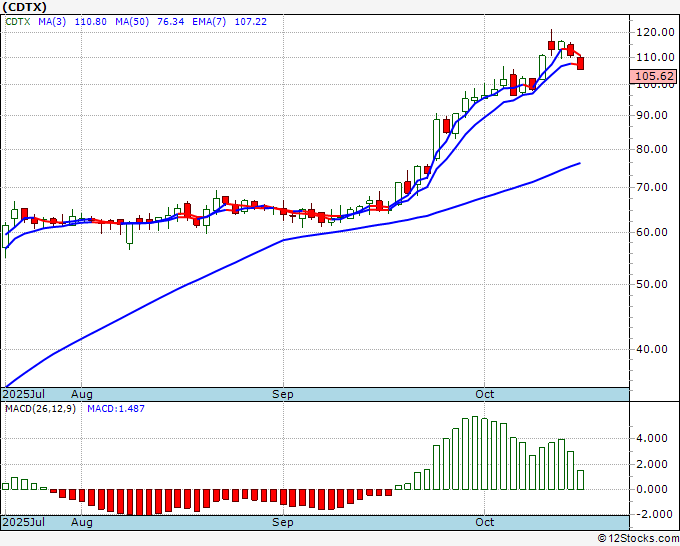Click Oct on MACD date axis
The image size is (680, 546).
click(484, 522)
